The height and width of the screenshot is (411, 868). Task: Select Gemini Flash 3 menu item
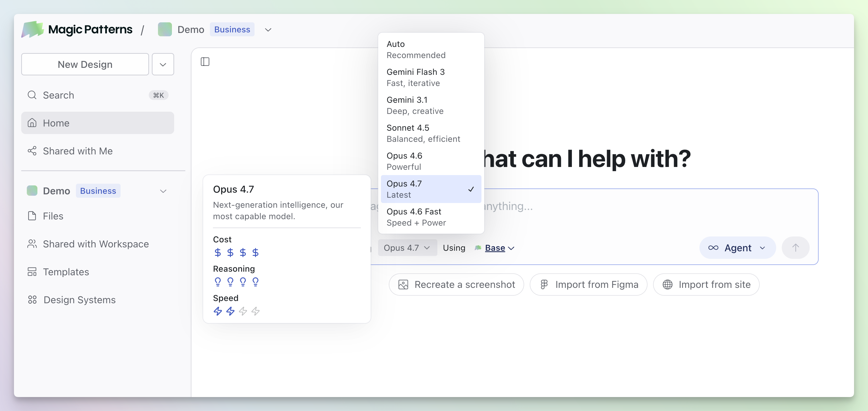tap(431, 77)
